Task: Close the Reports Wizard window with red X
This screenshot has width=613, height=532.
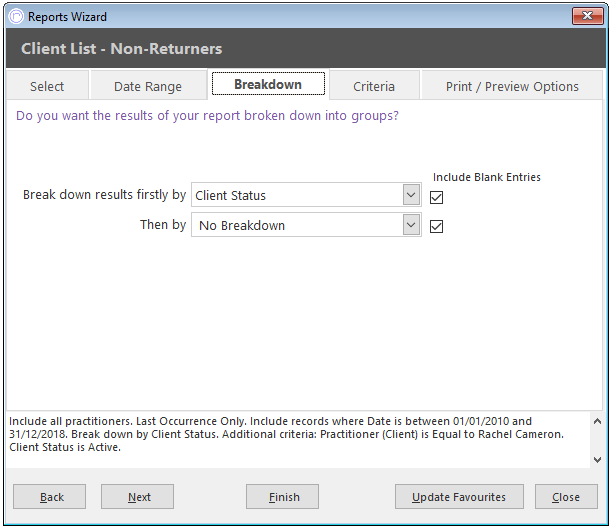Action: click(588, 16)
